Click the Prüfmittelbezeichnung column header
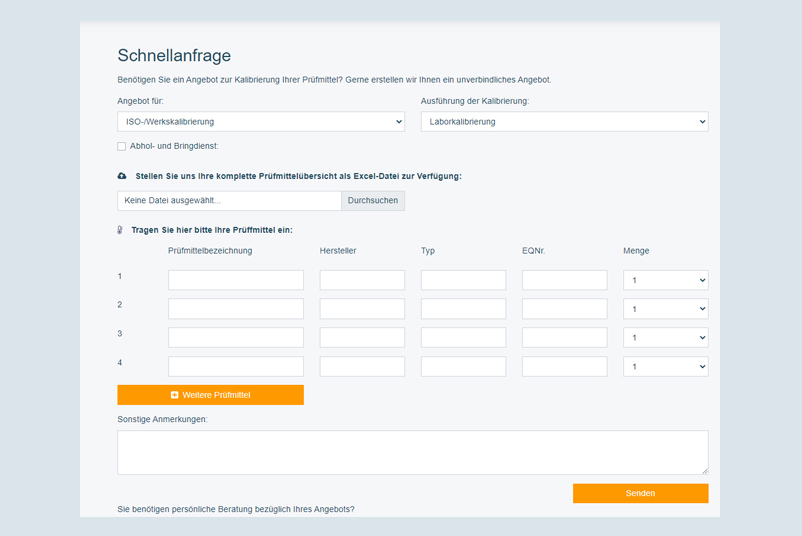Image resolution: width=802 pixels, height=536 pixels. pyautogui.click(x=210, y=251)
